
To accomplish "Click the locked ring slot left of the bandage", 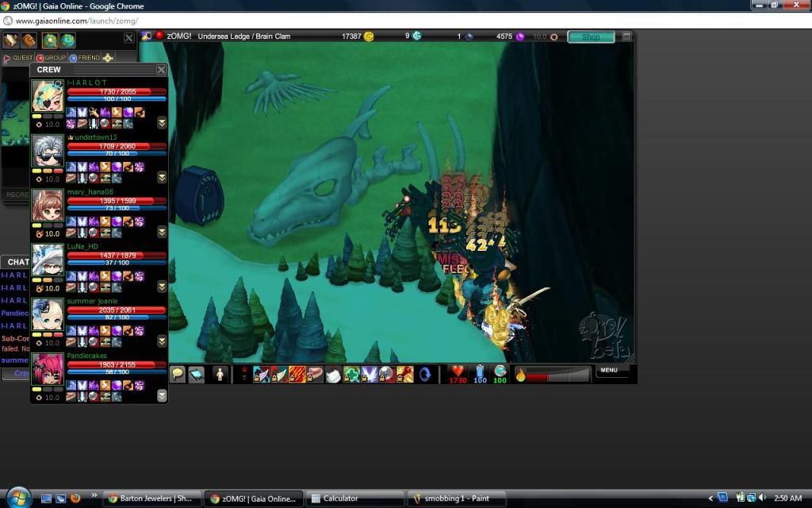I will [x=315, y=375].
